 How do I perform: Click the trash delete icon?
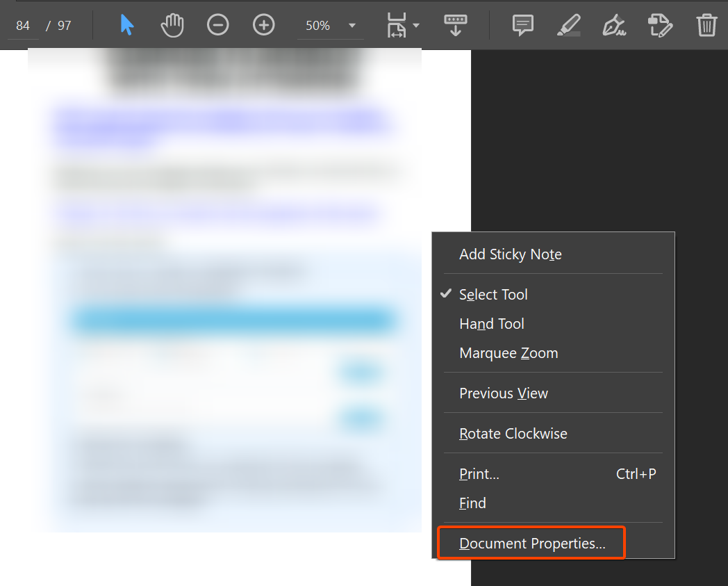(x=706, y=25)
